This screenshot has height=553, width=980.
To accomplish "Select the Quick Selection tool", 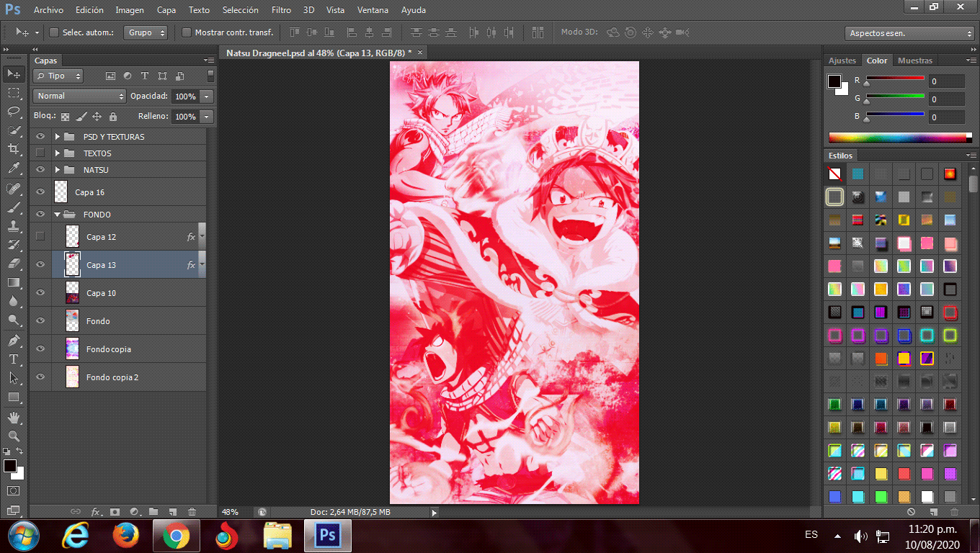I will 13,130.
